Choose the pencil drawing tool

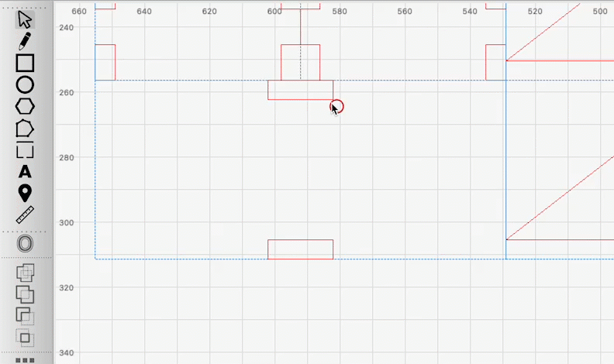[x=25, y=41]
